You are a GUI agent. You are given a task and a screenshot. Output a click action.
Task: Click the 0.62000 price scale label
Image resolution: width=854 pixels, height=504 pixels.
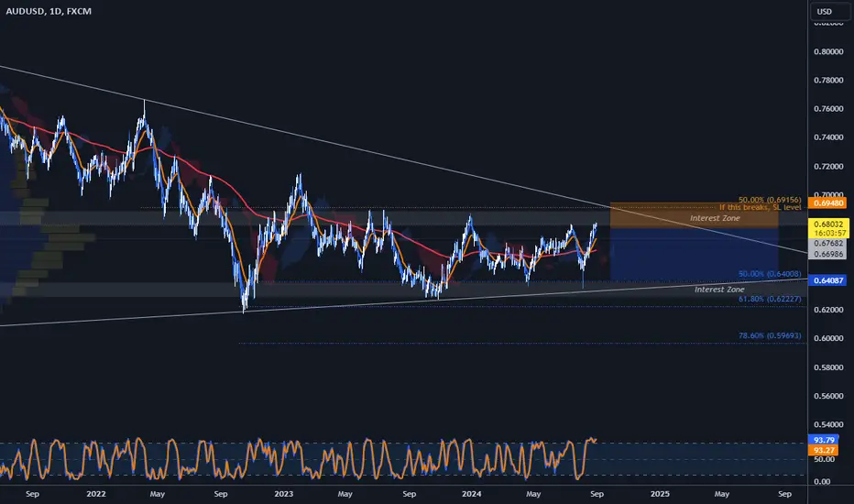[x=828, y=310]
